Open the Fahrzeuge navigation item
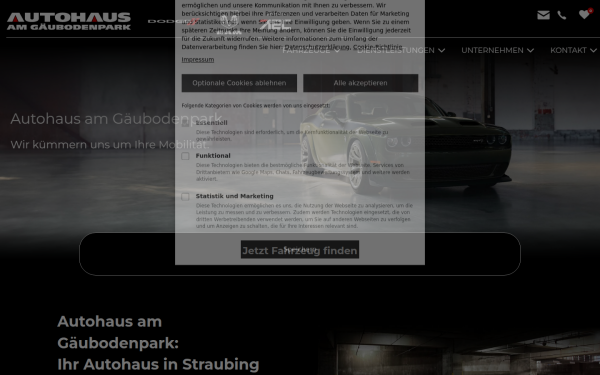This screenshot has height=375, width=600. (x=306, y=51)
